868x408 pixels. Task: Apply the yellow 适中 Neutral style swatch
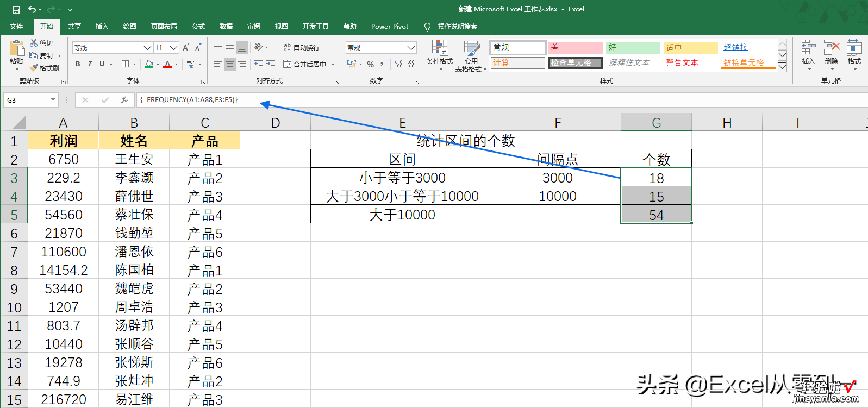coord(691,47)
